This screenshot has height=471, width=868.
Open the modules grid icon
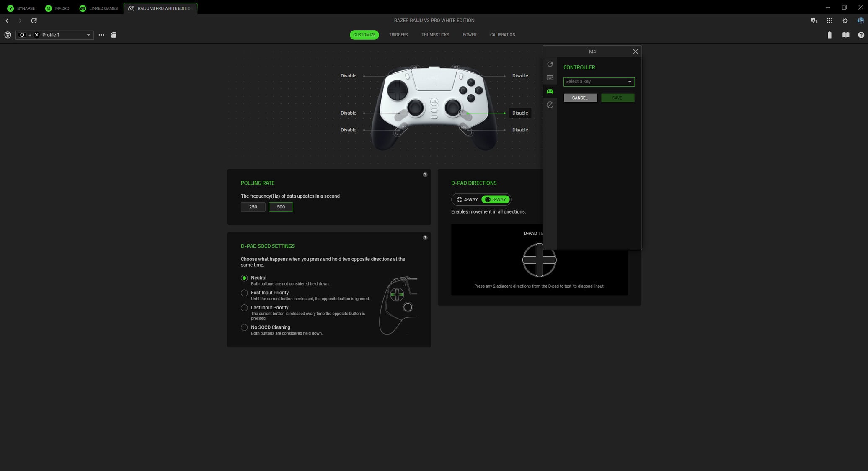click(x=829, y=21)
